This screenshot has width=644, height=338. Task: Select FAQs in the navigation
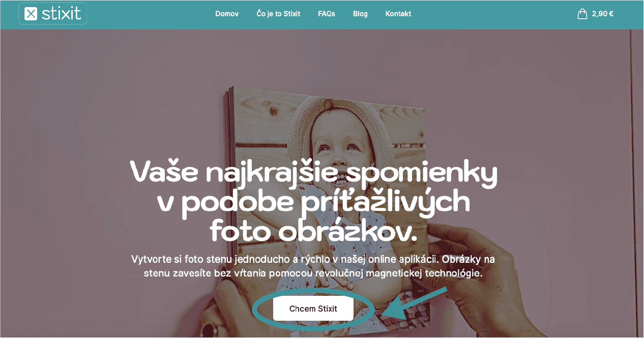(x=327, y=14)
